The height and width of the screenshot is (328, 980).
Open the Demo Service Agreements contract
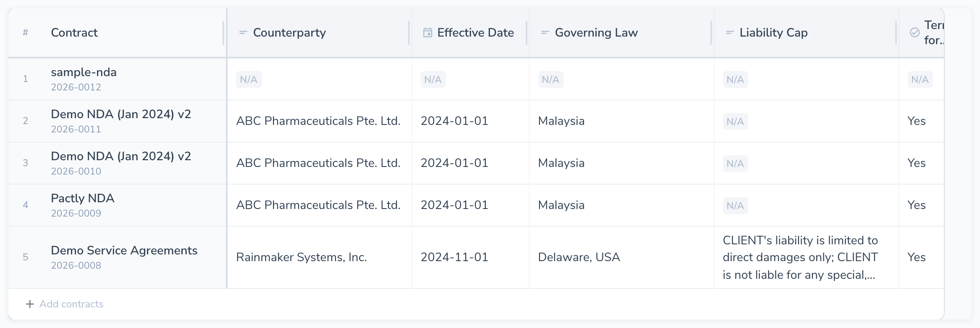pyautogui.click(x=124, y=251)
